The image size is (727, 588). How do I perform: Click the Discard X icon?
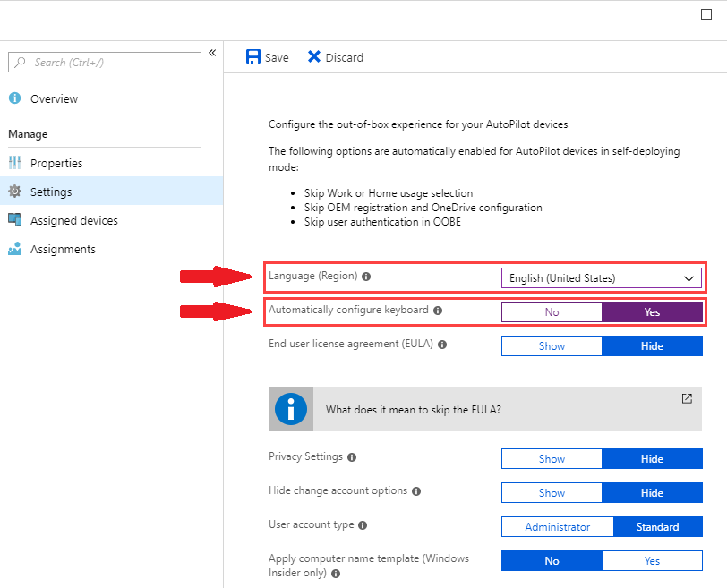[x=316, y=56]
